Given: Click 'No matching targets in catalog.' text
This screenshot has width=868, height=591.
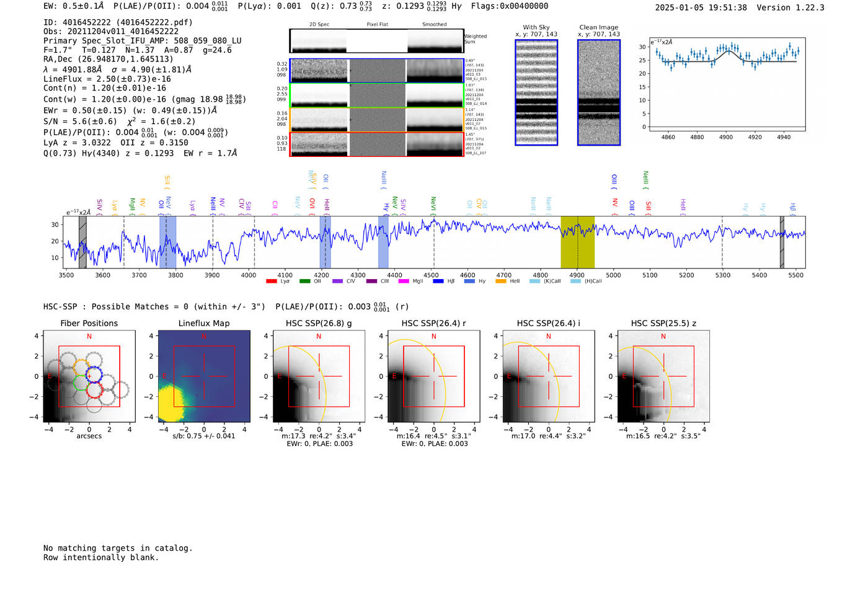Looking at the screenshot, I should (x=118, y=548).
